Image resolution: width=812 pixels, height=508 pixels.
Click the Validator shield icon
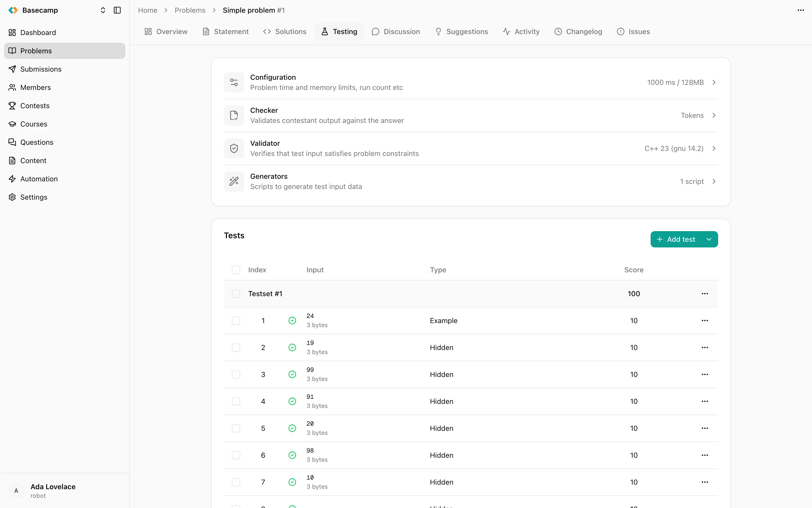[234, 148]
